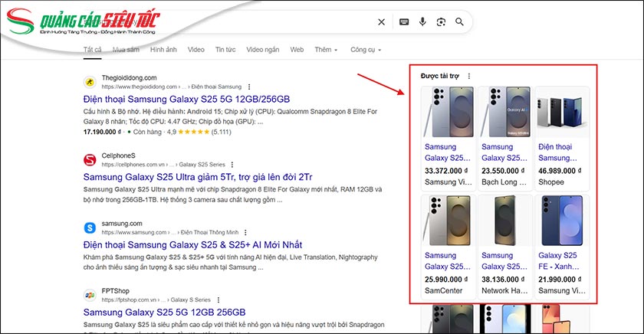Screen dimensions: 644x334
Task: Open 'Điện thoại Samsung...' Shopee ad title
Action: [558, 152]
